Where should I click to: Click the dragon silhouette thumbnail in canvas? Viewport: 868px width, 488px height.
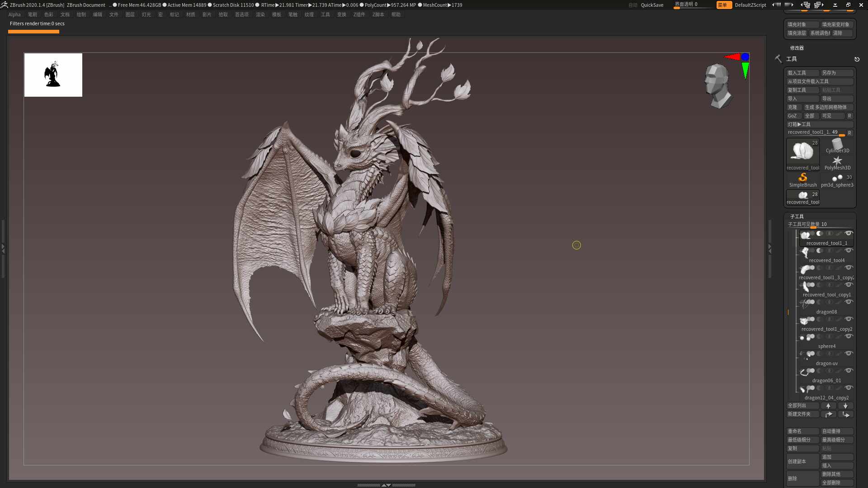[53, 75]
